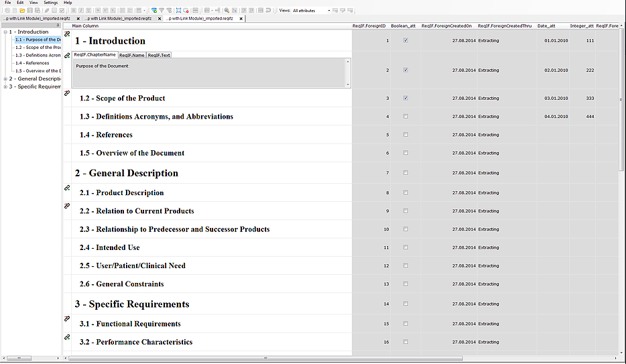Click the bold formatting icon

(x=72, y=11)
